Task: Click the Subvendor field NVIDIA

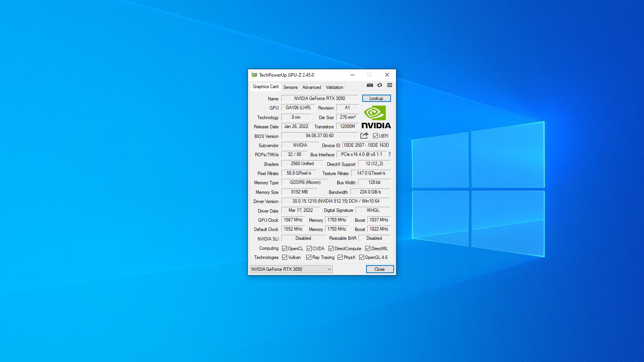Action: 300,145
